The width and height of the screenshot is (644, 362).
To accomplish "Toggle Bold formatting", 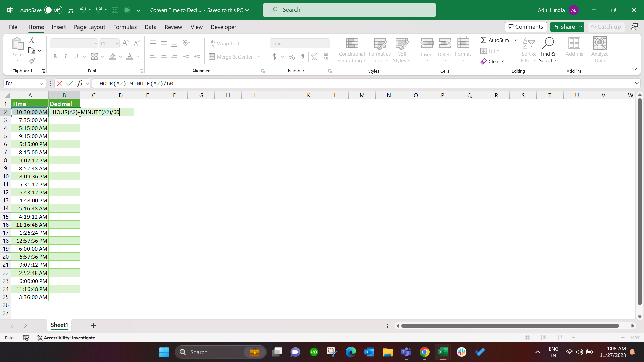I will pyautogui.click(x=55, y=57).
